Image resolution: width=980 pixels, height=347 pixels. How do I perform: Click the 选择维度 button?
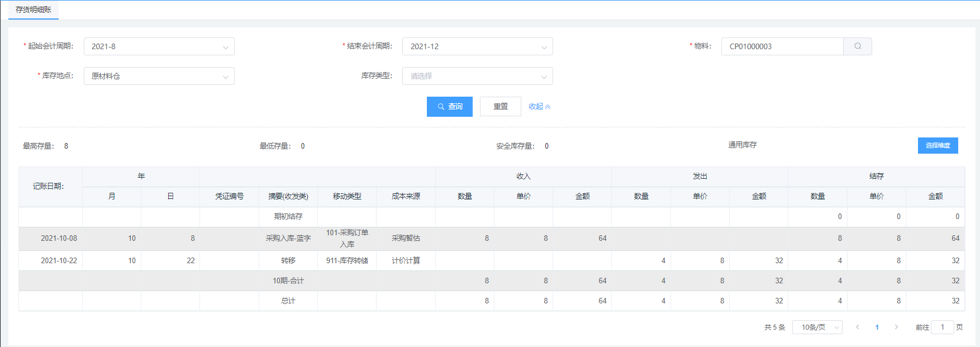pos(938,145)
